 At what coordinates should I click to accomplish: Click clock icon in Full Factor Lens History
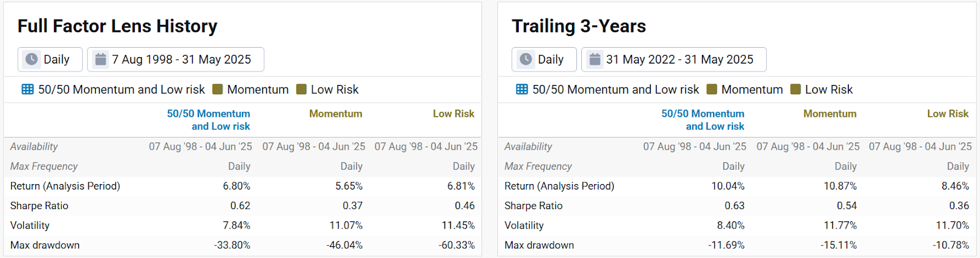pyautogui.click(x=31, y=59)
